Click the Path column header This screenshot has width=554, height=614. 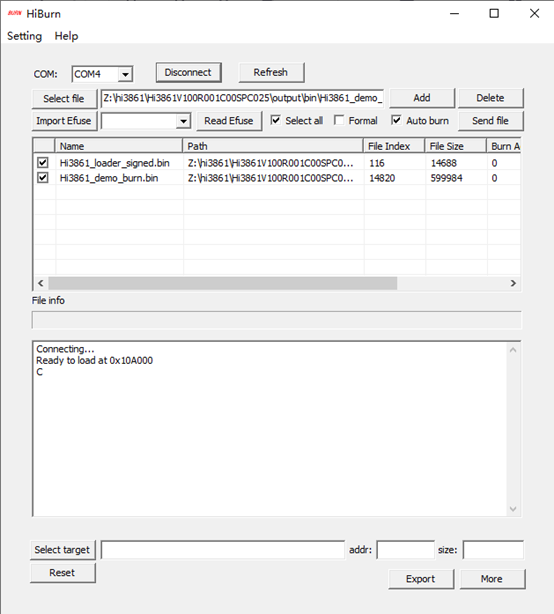coord(273,146)
